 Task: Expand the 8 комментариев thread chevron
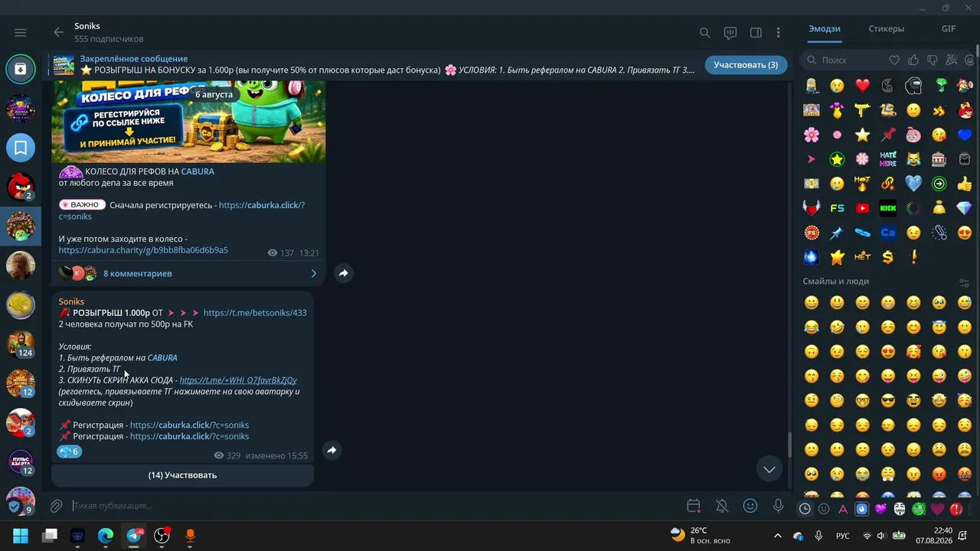(313, 273)
